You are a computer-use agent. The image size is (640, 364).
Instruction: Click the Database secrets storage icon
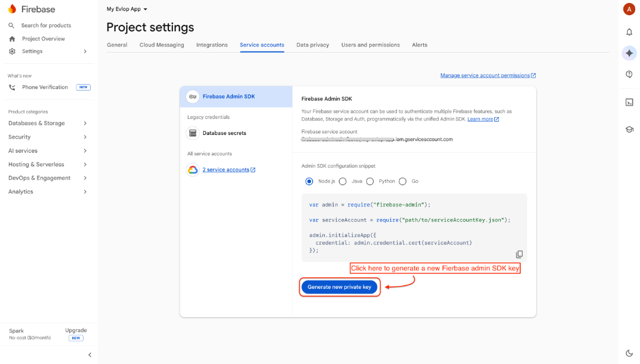(193, 133)
